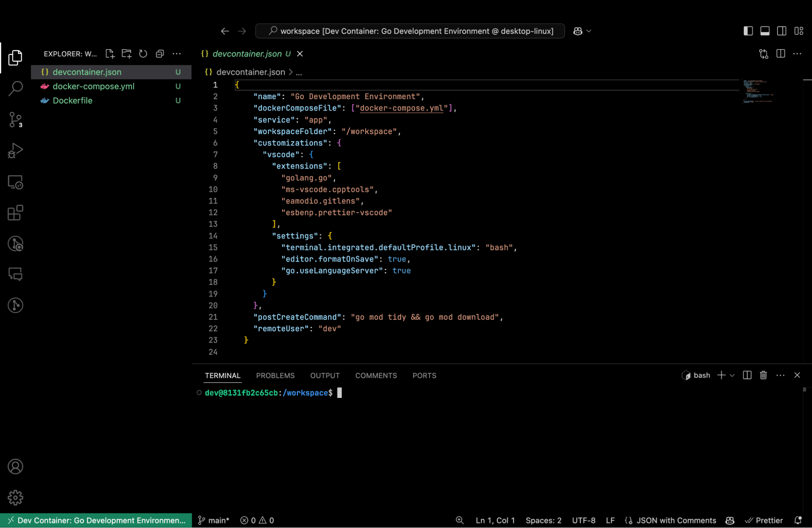Change encoding via UTF-8
Image resolution: width=812 pixels, height=528 pixels.
(584, 521)
